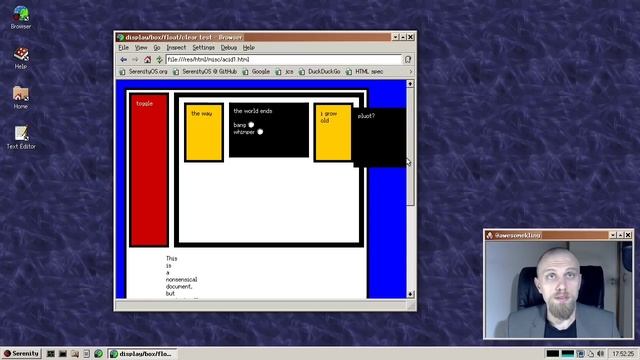Open the Help menu in Browser

[x=249, y=48]
